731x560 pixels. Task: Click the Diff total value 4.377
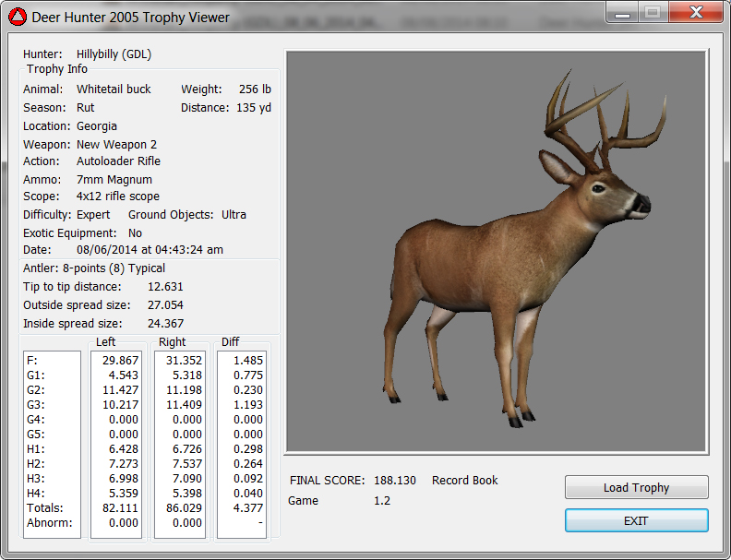[x=247, y=507]
